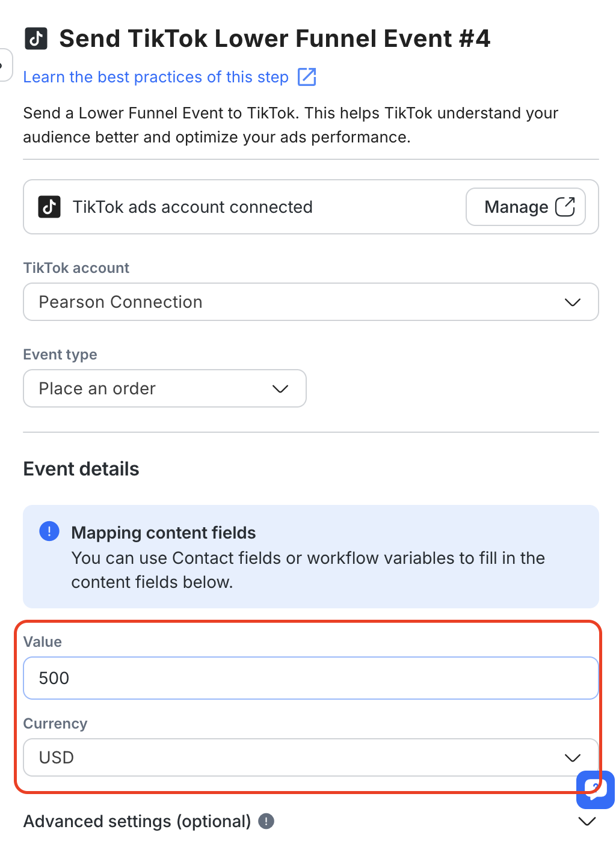Click the TikTok icon in the connected account card
Image resolution: width=616 pixels, height=868 pixels.
pos(49,207)
